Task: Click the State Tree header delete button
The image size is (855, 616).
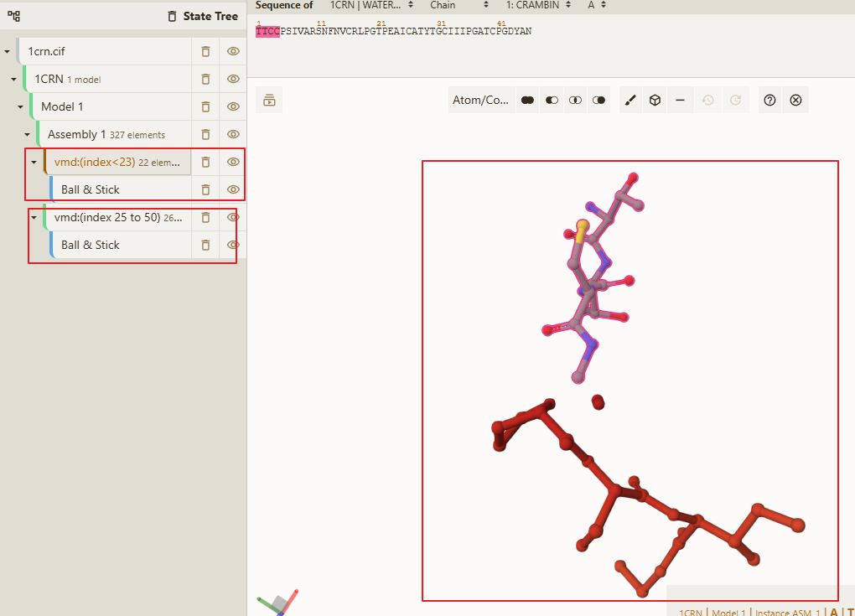Action: click(172, 17)
